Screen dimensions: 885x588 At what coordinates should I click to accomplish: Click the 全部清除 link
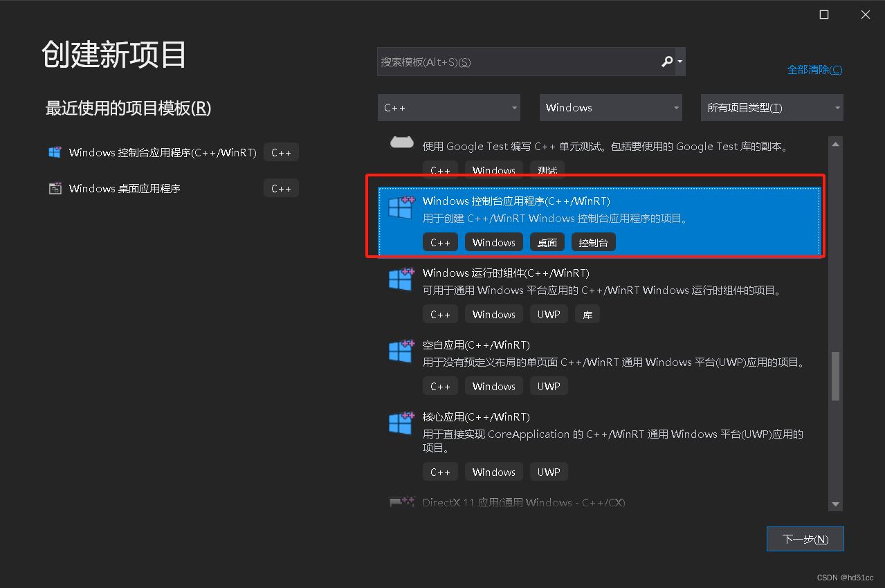tap(814, 69)
